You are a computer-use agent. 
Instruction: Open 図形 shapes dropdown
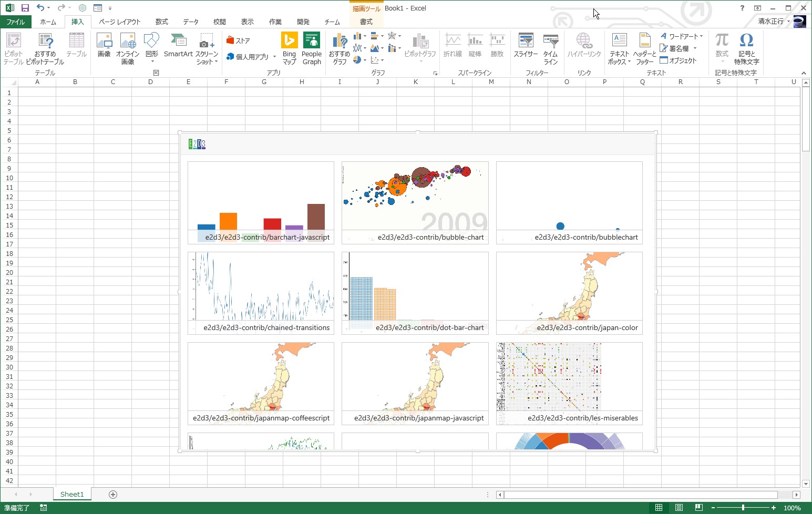tap(152, 48)
